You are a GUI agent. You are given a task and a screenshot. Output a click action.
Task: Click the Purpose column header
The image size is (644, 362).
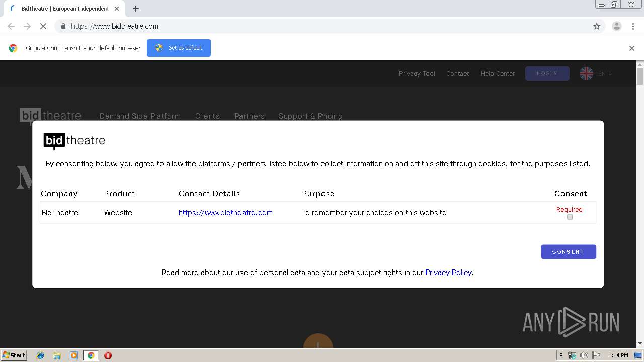pos(318,194)
